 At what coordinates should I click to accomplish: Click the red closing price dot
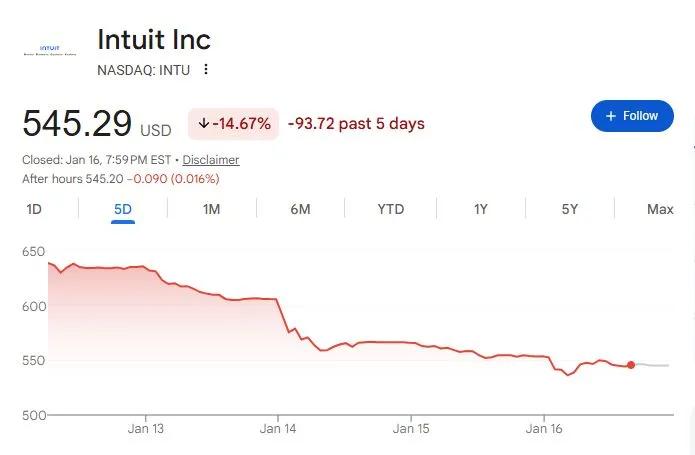[x=631, y=365]
